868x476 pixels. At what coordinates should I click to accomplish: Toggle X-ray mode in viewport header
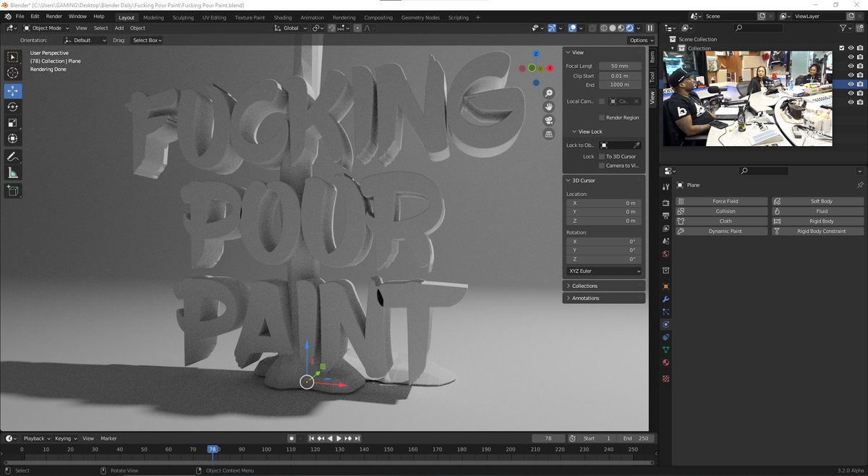592,28
